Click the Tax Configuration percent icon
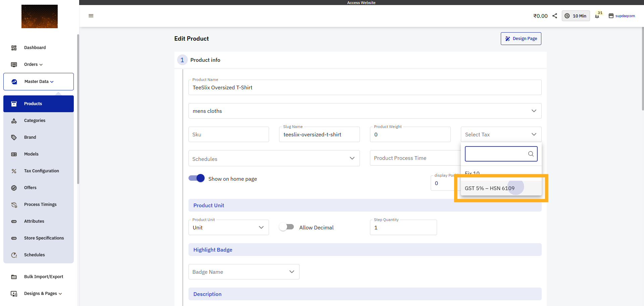The image size is (644, 306). point(14,171)
